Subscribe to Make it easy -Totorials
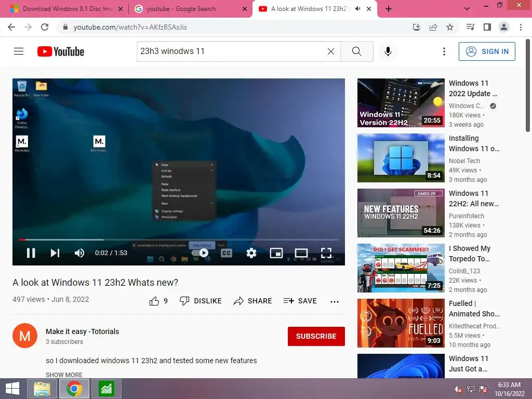Viewport: 532px width, 399px height. tap(316, 336)
